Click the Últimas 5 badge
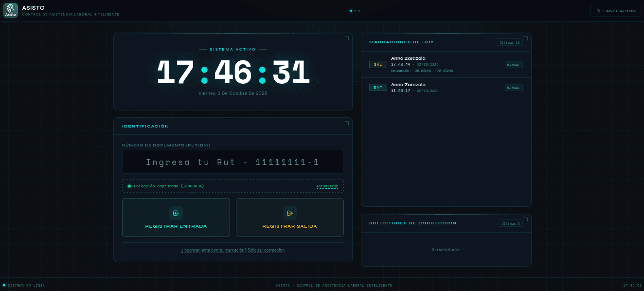This screenshot has width=644, height=291. (x=511, y=223)
